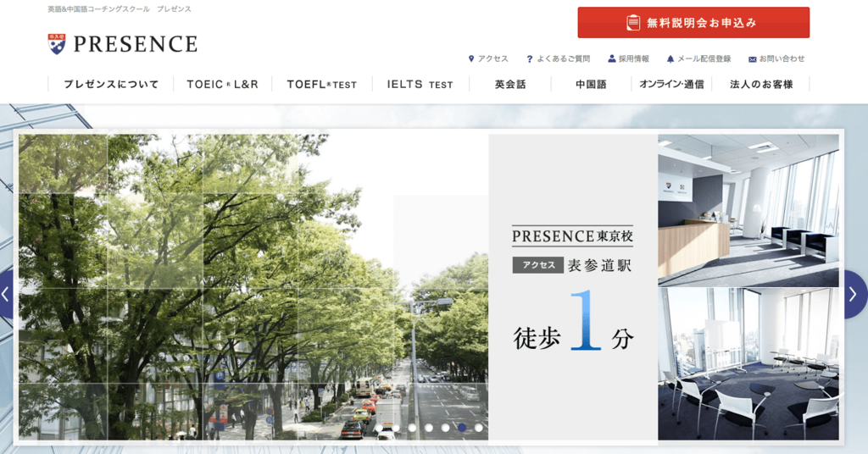Open the IELTS TEST menu item
The width and height of the screenshot is (868, 454).
coord(420,84)
